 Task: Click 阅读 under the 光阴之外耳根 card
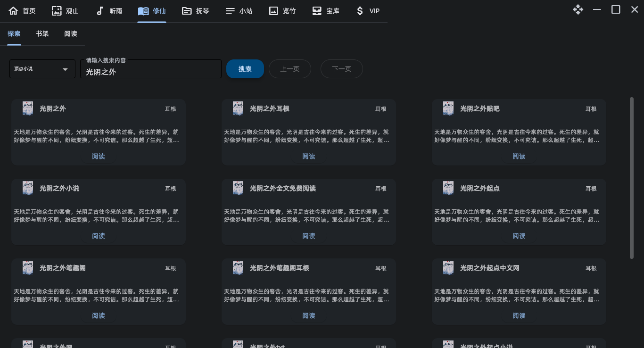(309, 156)
